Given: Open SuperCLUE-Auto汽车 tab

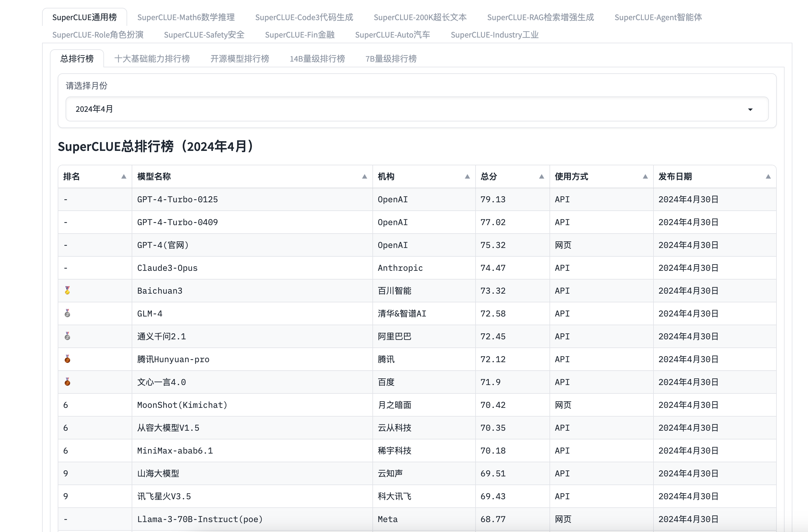Looking at the screenshot, I should point(393,35).
